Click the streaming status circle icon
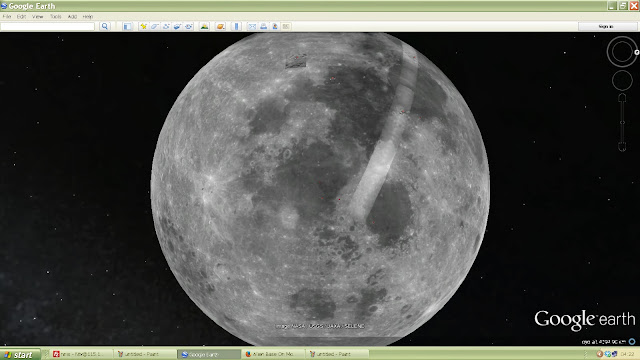 click(632, 341)
